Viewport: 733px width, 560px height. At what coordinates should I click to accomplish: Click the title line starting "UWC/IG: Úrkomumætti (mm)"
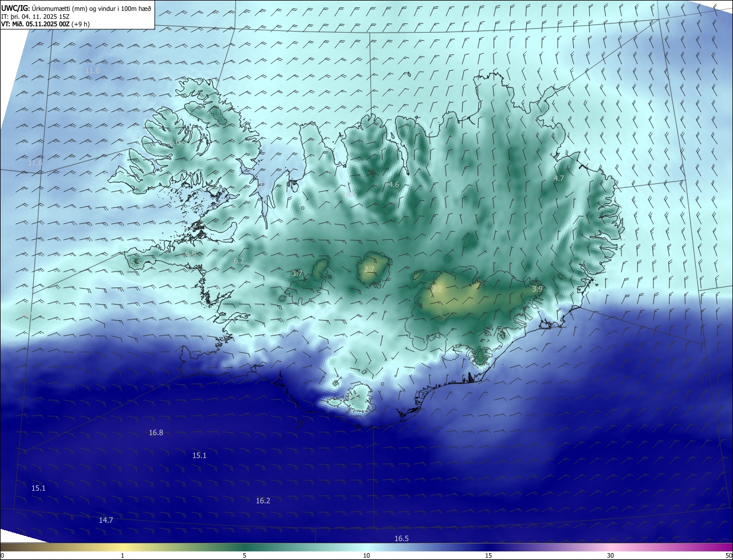[x=76, y=8]
